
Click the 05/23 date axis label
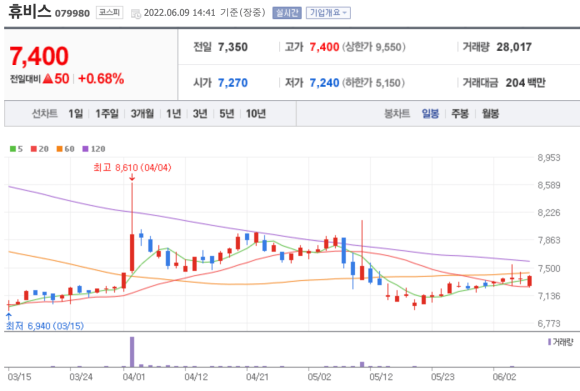[x=442, y=377]
